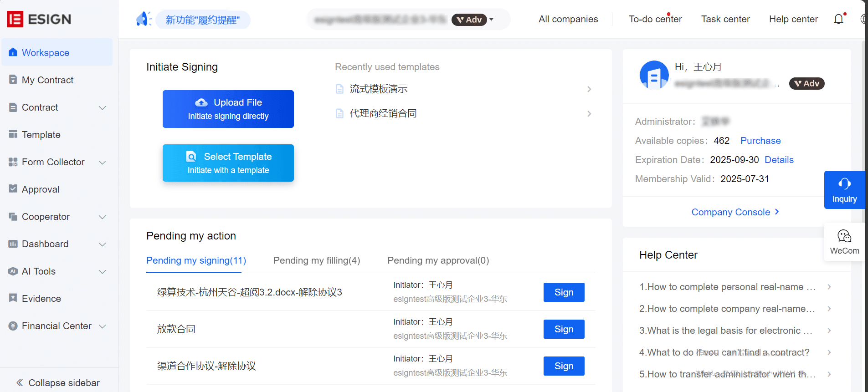Expand the Financial Center menu chevron
The height and width of the screenshot is (392, 868).
(x=103, y=326)
